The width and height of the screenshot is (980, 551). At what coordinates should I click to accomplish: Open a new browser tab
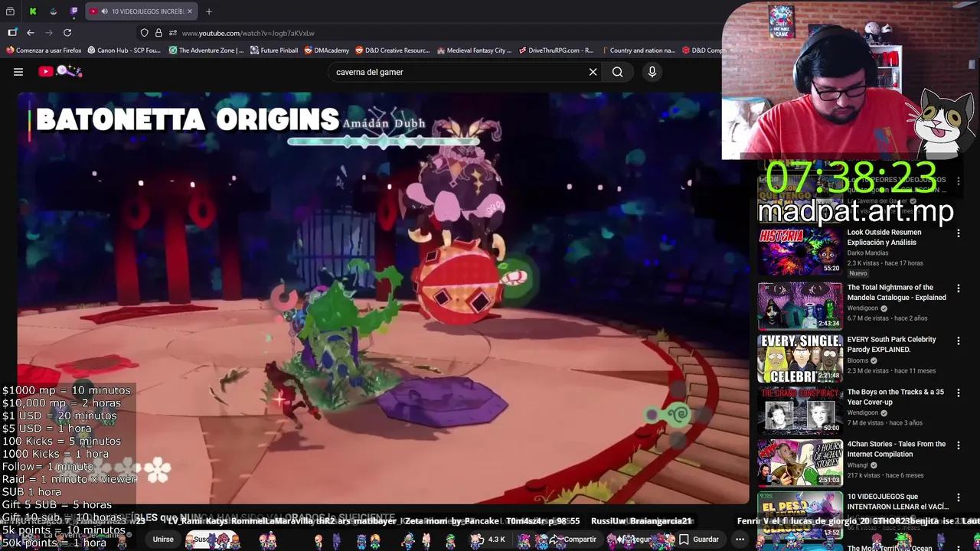tap(209, 11)
